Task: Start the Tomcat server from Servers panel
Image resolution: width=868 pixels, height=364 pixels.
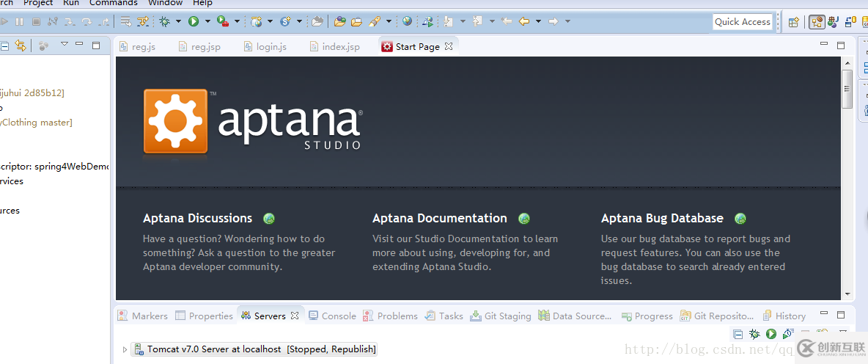Action: (770, 333)
